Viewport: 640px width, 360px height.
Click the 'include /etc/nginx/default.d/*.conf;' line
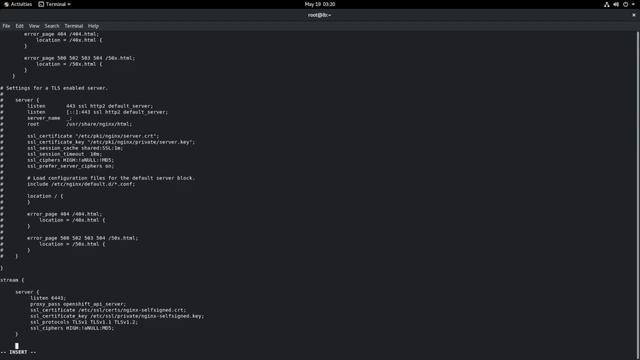(x=81, y=184)
